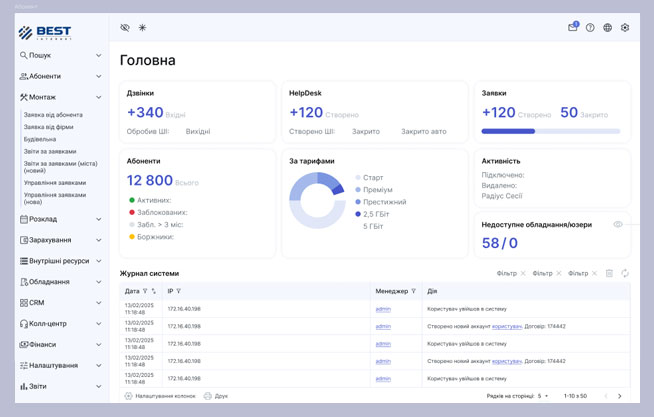
Task: Click the first admin link in table
Action: pyautogui.click(x=383, y=309)
